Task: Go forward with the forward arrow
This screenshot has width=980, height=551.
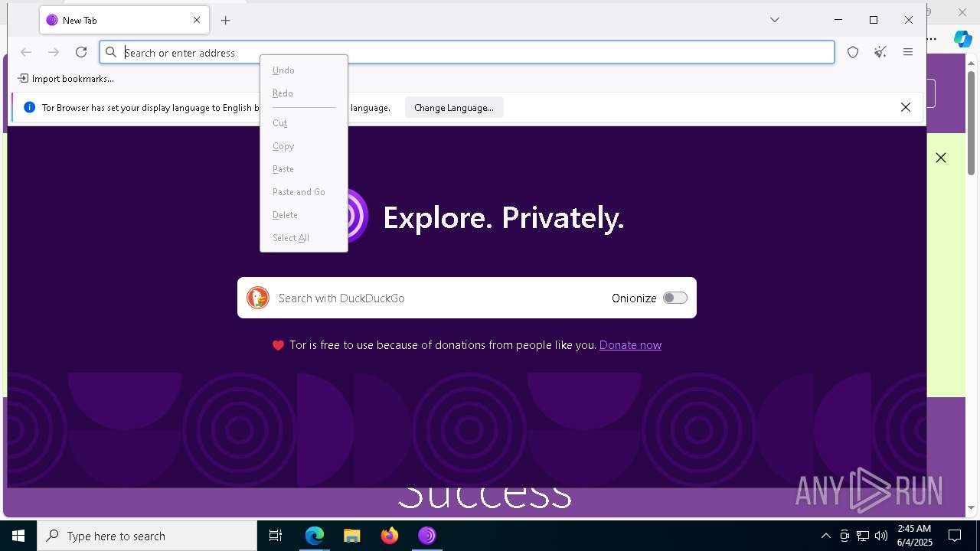Action: click(x=54, y=52)
